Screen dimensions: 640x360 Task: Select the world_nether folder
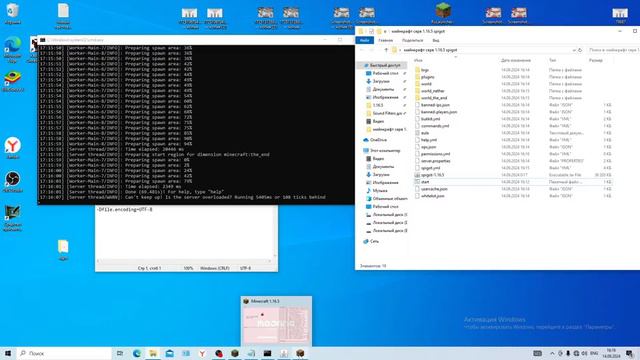433,91
